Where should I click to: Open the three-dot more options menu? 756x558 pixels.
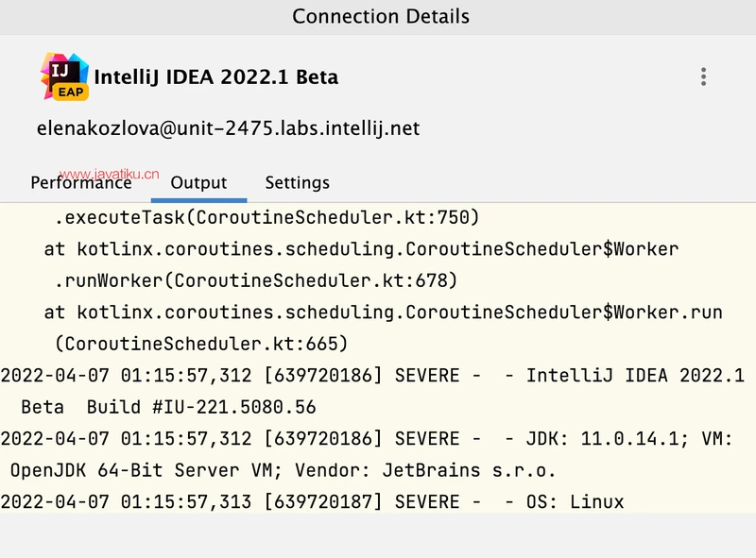[703, 77]
